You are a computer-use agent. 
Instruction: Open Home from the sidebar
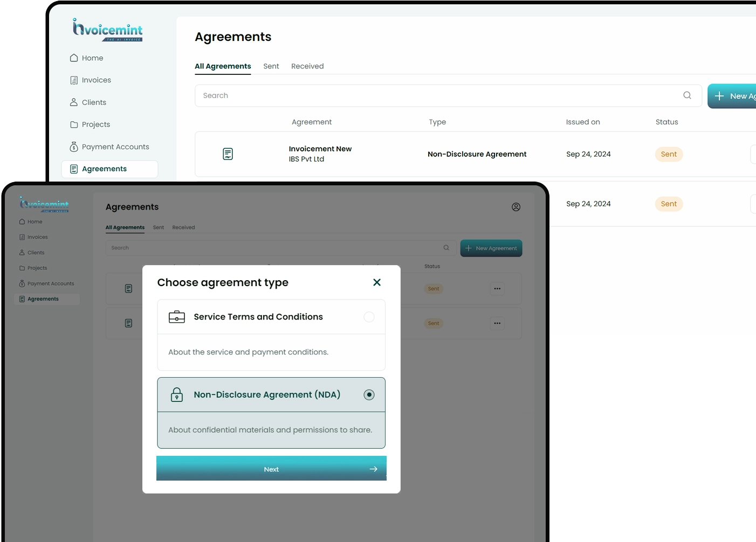point(92,58)
